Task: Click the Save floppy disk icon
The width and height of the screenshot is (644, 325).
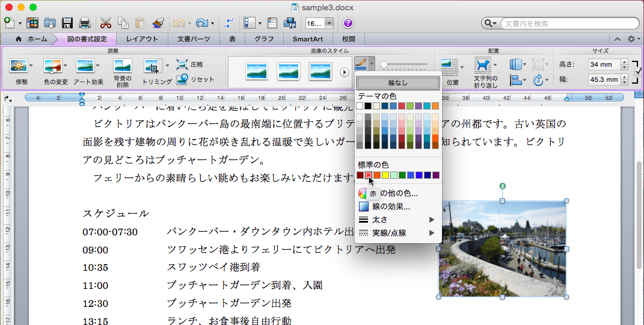Action: tap(67, 23)
